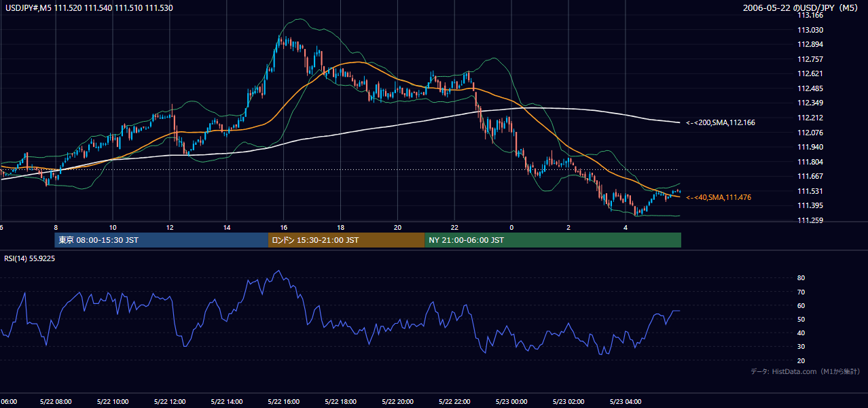
Task: Click the 200 SMA 112.166 label
Action: [721, 122]
